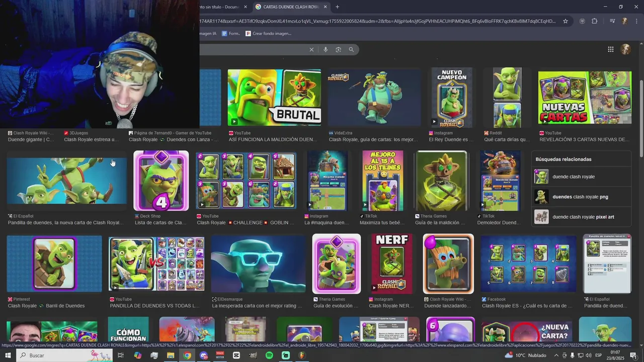
Task: Open the Deck Shop purple goblin card
Action: (x=161, y=181)
